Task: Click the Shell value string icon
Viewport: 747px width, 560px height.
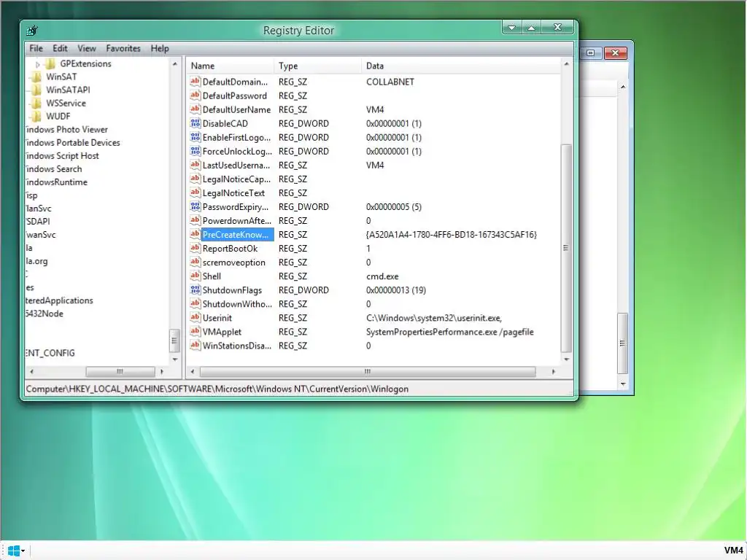Action: point(195,276)
